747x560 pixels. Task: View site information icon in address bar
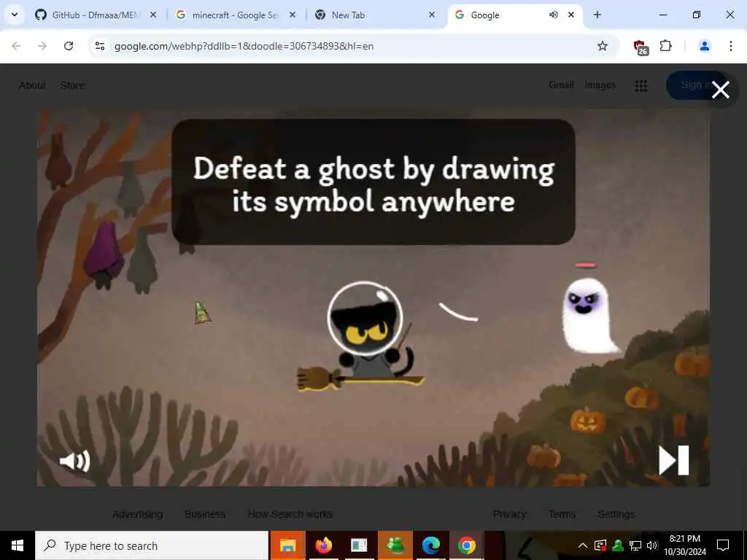tap(99, 46)
